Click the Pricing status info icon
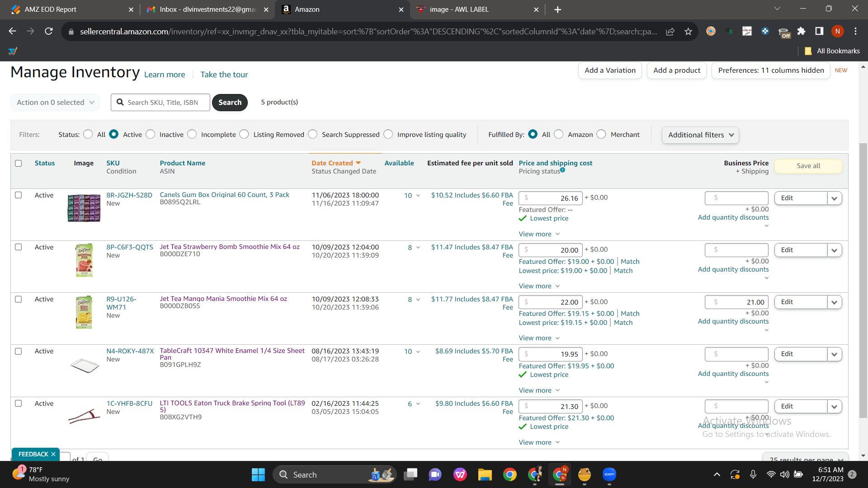Screen dimensions: 868x488 click(x=563, y=170)
